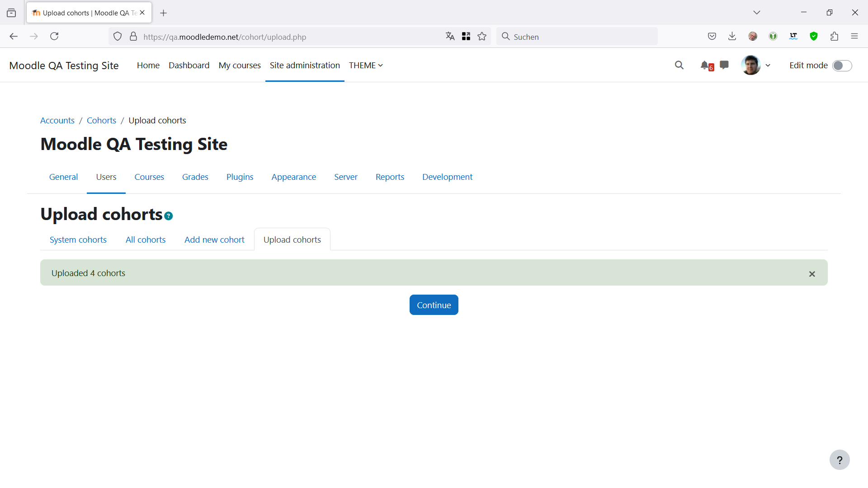868x488 pixels.
Task: Click the tracking protection shield icon
Action: coord(118,37)
